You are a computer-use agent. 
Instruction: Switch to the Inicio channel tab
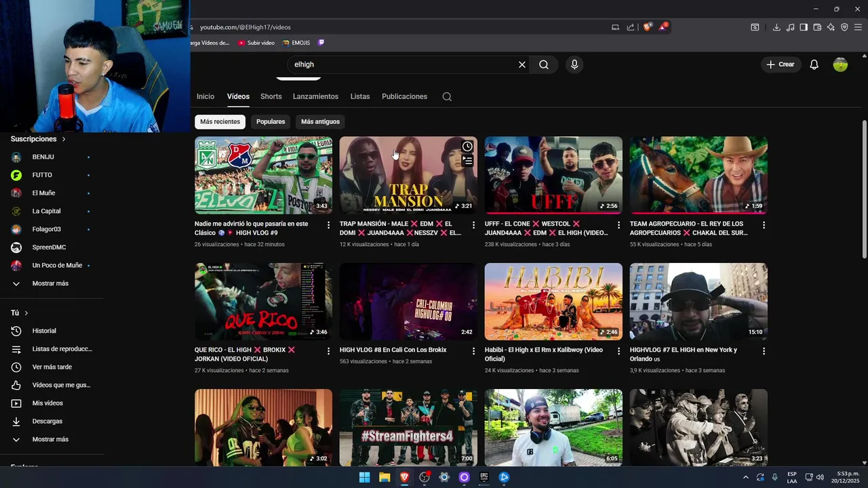point(205,96)
